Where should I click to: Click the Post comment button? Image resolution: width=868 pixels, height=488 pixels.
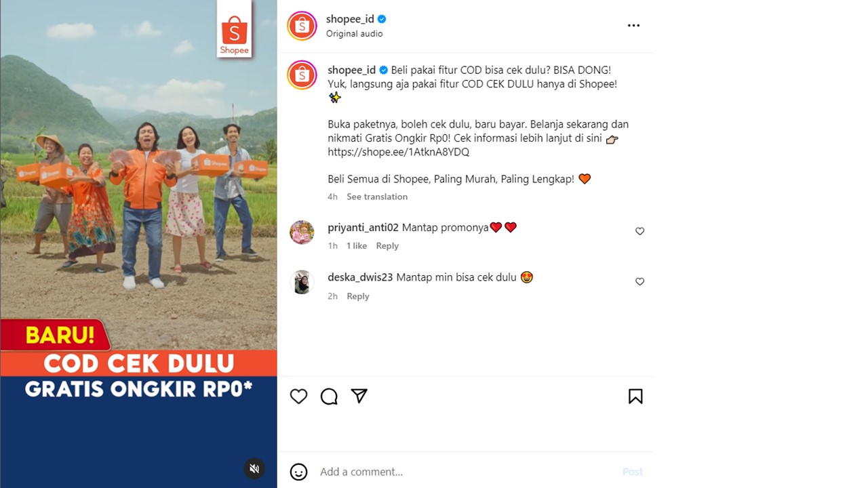pos(633,472)
